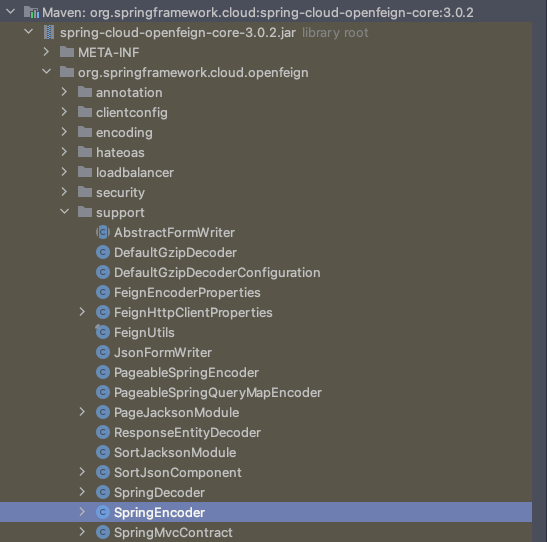The image size is (547, 542).
Task: Select the loadbalancer package label
Action: (x=135, y=172)
